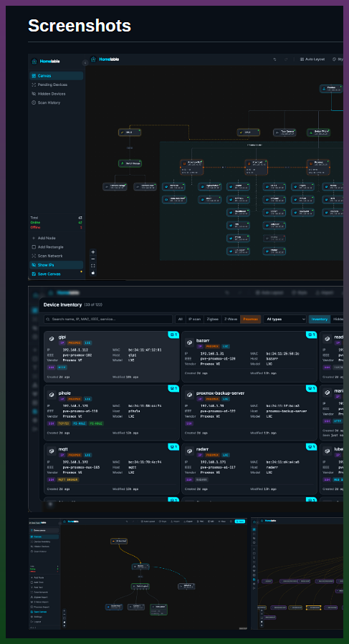Image resolution: width=349 pixels, height=644 pixels.
Task: Click the Pending Devices icon
Action: 34,85
